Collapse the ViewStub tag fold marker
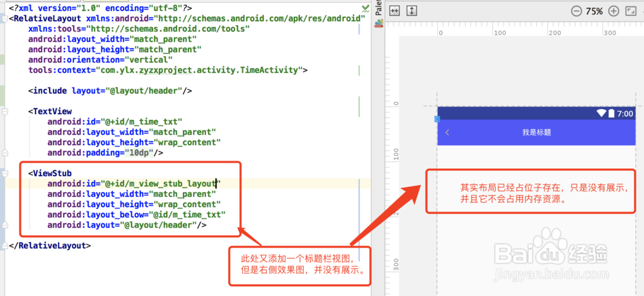 tap(5, 173)
